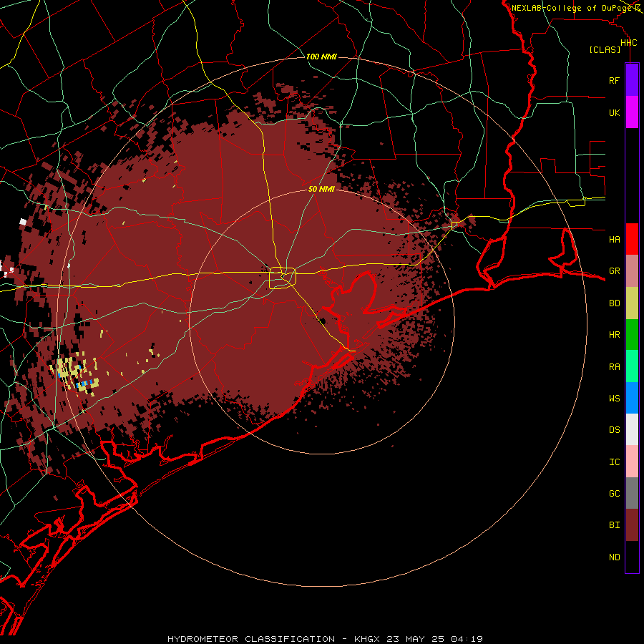Click the IC legend label

click(x=614, y=462)
